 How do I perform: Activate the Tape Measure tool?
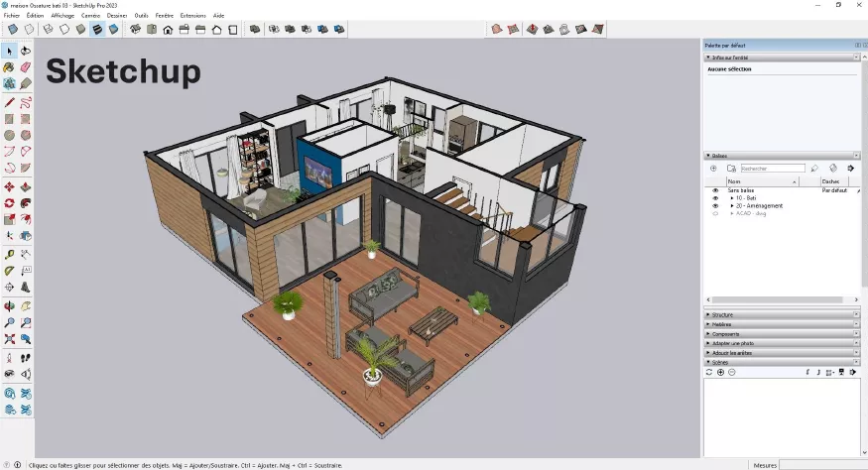(9, 254)
